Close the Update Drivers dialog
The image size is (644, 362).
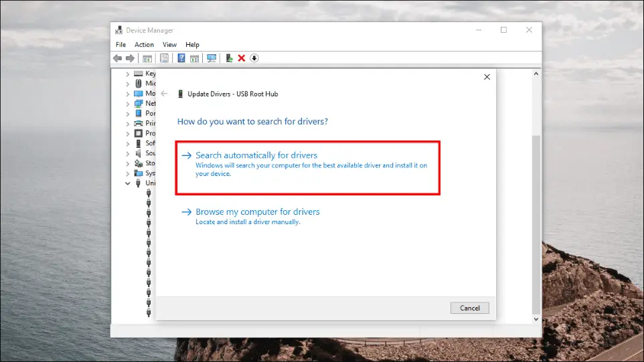pos(487,77)
